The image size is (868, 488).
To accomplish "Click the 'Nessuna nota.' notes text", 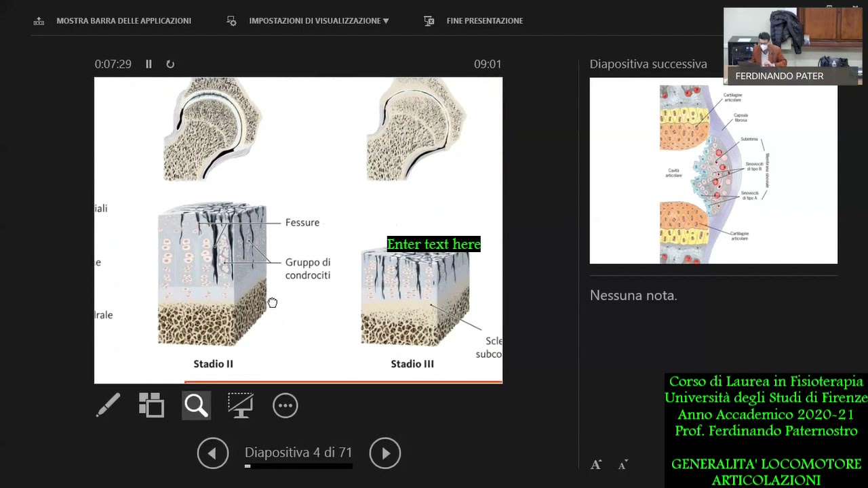I will [x=633, y=296].
